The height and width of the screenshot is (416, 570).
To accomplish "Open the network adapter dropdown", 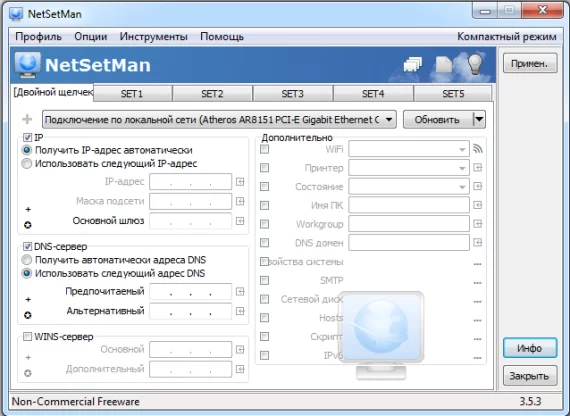I will pyautogui.click(x=219, y=120).
